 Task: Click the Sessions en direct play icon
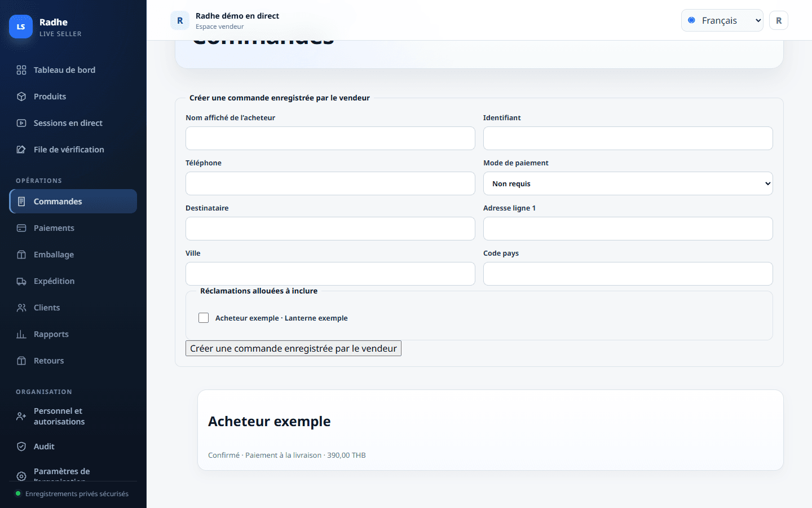click(21, 123)
